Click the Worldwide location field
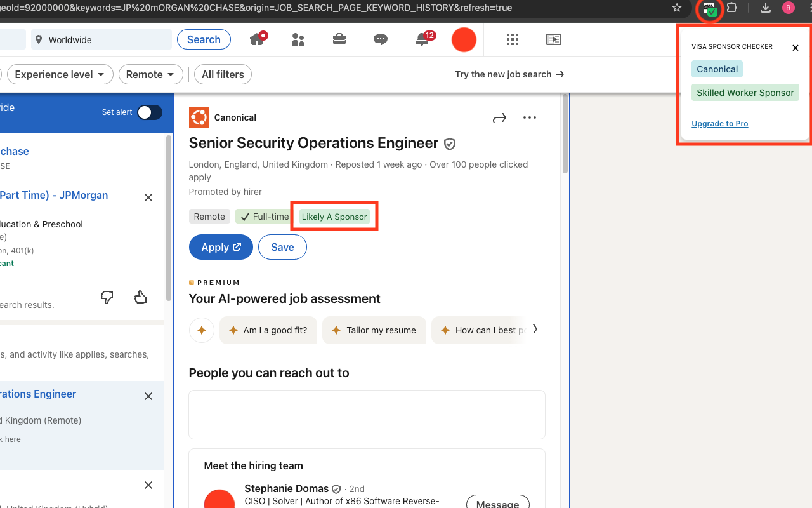This screenshot has width=812, height=508. tap(101, 39)
